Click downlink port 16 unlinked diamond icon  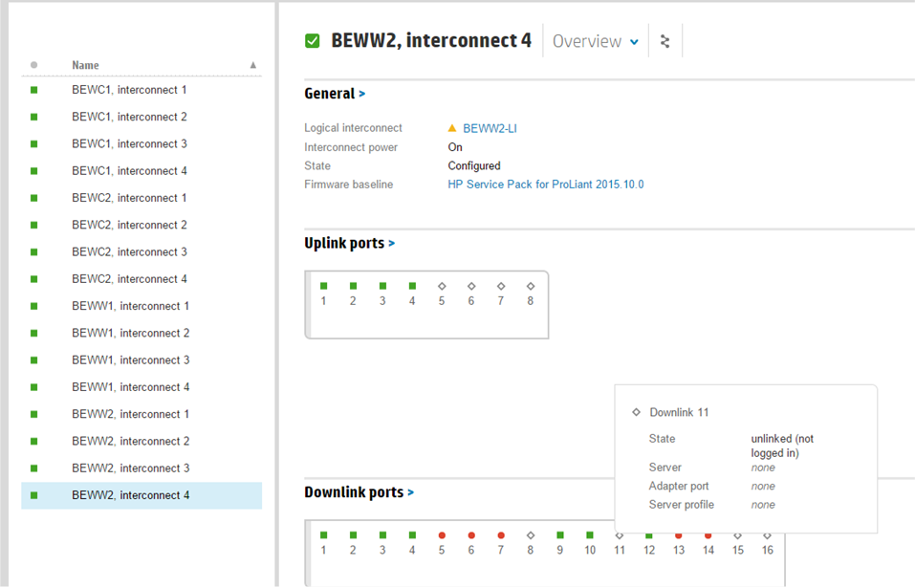767,535
